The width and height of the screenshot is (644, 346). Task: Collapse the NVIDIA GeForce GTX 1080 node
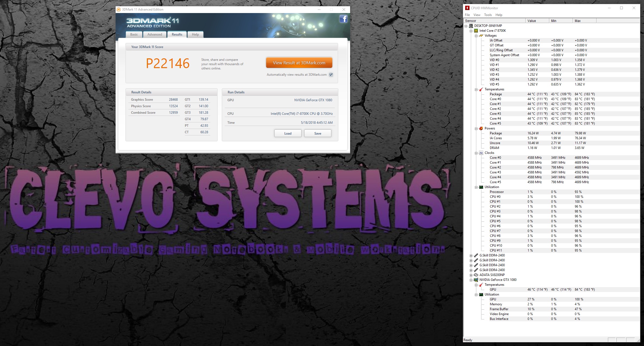click(x=471, y=280)
